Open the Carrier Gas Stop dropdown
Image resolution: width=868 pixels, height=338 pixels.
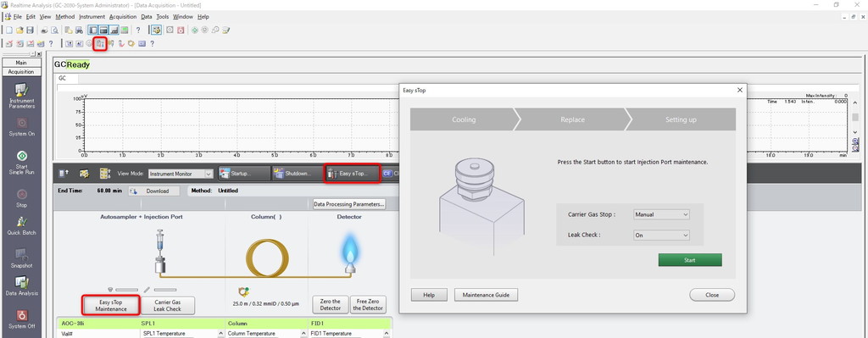coord(661,214)
